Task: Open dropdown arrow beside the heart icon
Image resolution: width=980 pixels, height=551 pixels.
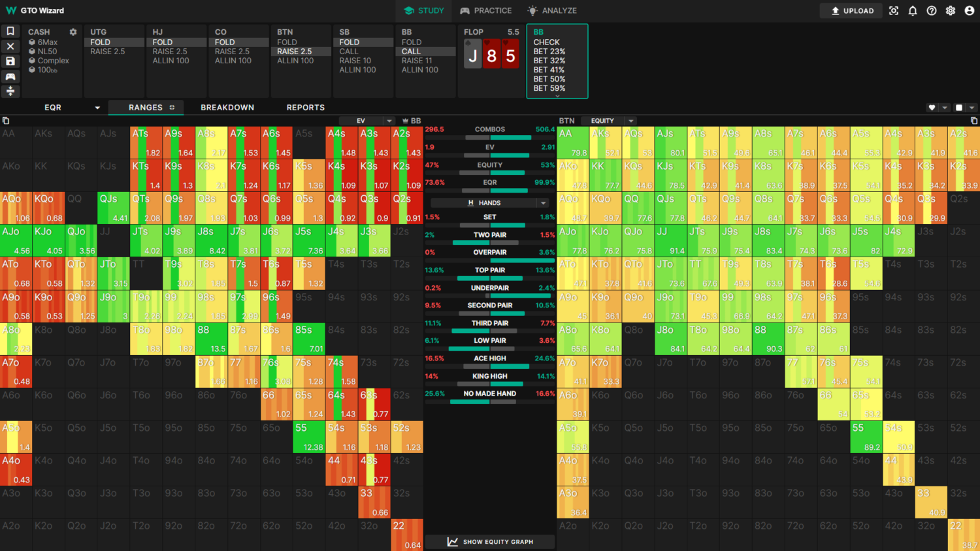Action: pos(945,108)
